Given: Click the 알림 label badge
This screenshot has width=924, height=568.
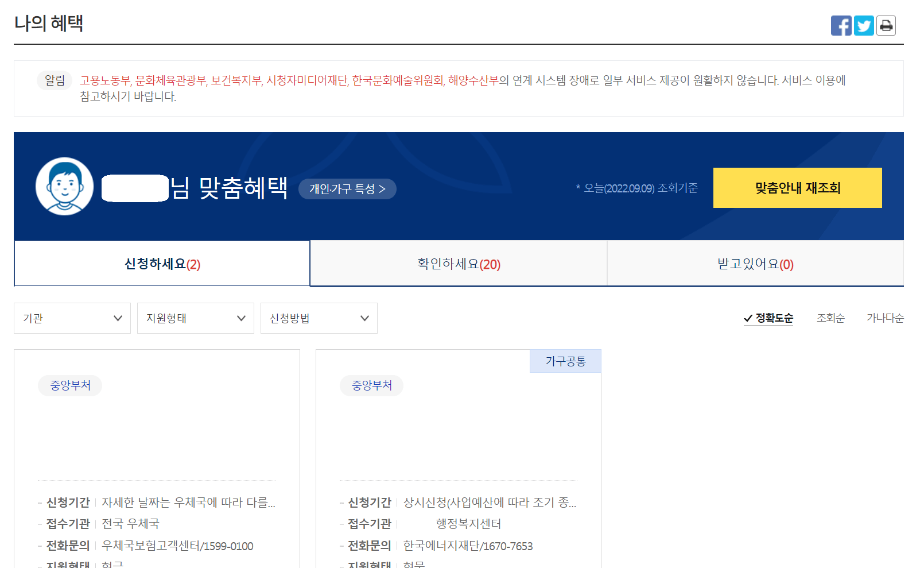Looking at the screenshot, I should click(x=55, y=80).
